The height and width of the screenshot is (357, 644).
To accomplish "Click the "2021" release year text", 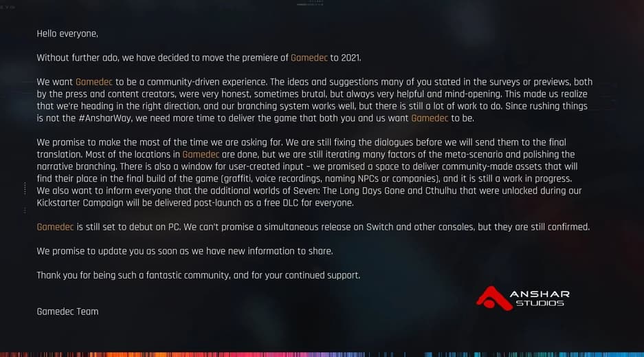I will coord(351,58).
